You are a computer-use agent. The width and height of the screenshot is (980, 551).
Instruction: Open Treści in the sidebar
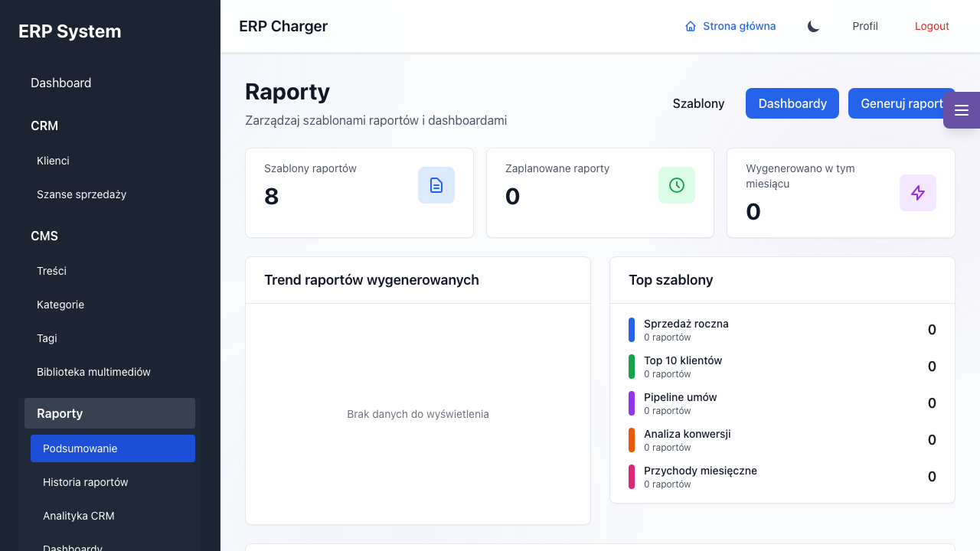pos(113,271)
